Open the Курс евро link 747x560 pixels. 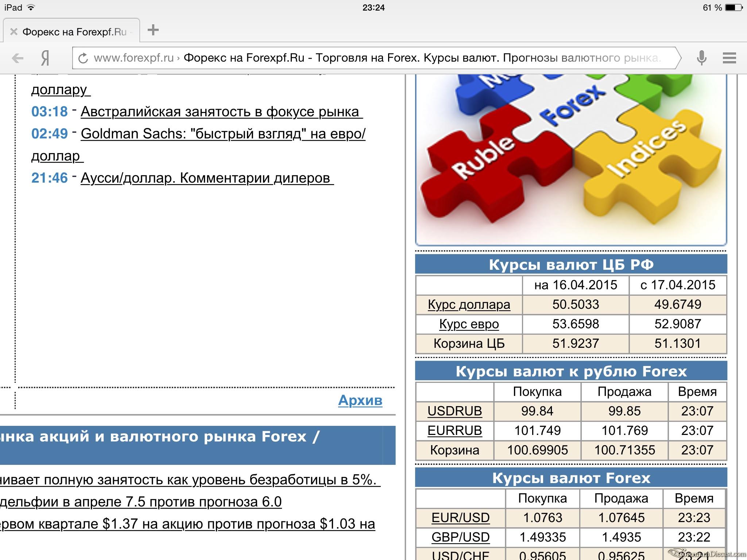point(469,324)
